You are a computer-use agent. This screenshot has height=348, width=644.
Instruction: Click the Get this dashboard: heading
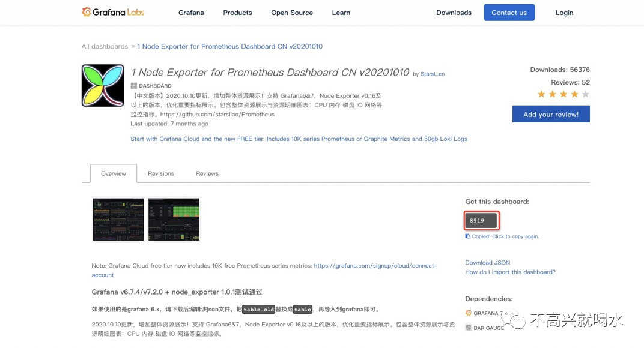pyautogui.click(x=497, y=202)
